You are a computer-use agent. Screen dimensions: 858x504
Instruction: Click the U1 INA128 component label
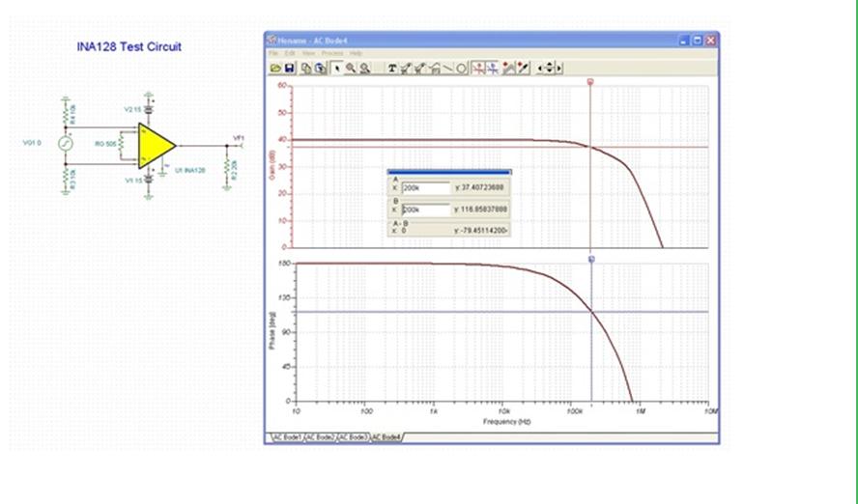[190, 171]
